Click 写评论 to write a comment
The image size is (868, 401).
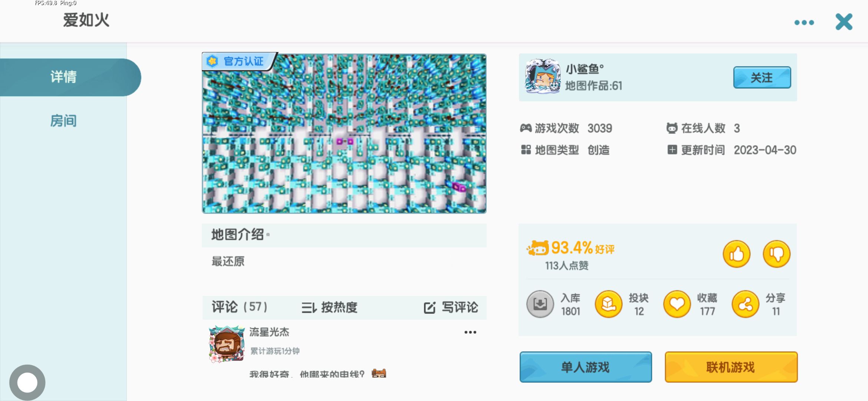click(x=451, y=307)
